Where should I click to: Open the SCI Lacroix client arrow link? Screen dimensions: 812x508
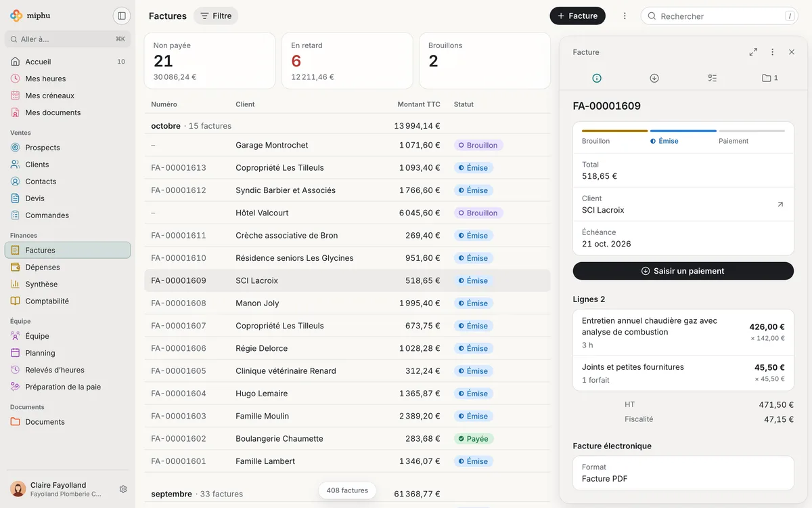(780, 205)
